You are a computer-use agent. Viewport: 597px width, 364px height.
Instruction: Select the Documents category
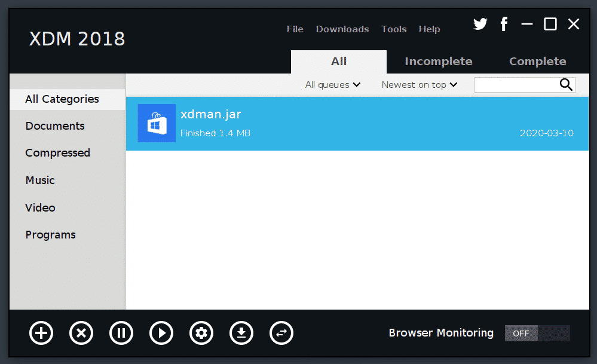(x=55, y=126)
